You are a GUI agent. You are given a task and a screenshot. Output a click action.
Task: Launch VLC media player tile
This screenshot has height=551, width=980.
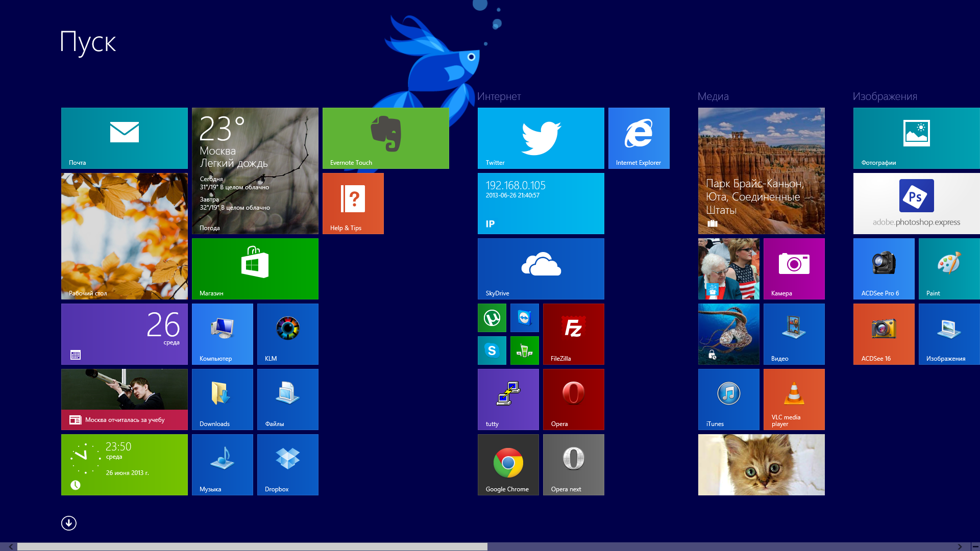[794, 399]
